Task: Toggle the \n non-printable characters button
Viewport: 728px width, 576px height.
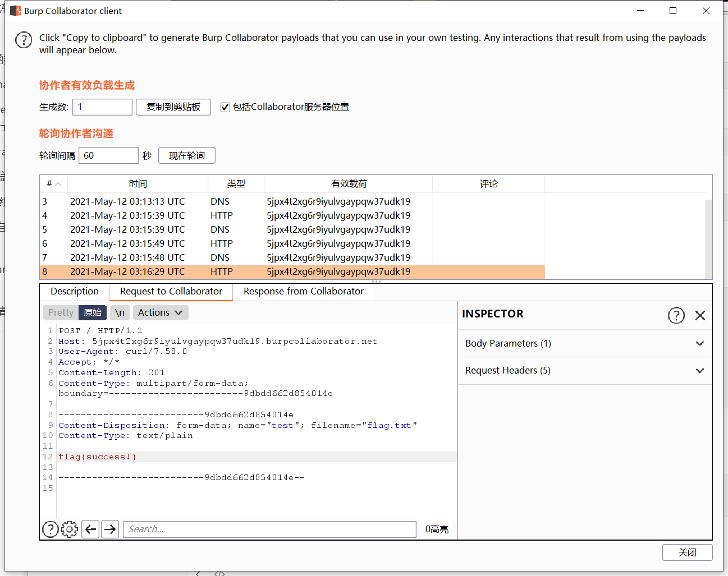Action: click(120, 312)
